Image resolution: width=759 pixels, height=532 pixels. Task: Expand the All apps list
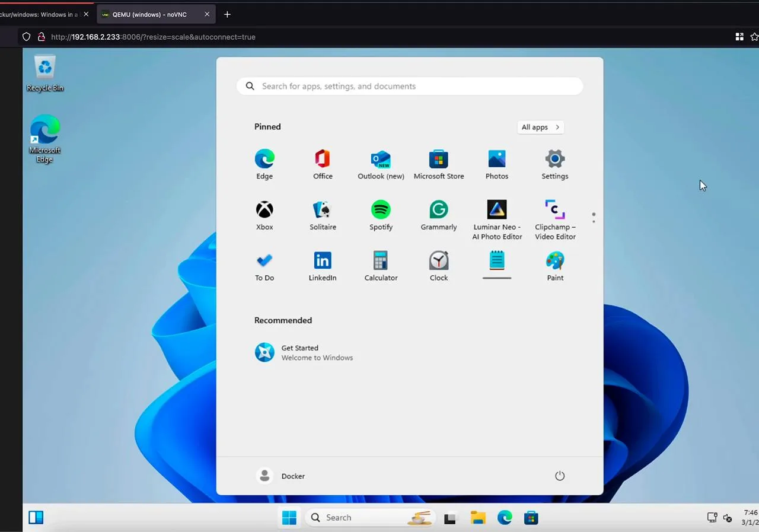point(540,127)
